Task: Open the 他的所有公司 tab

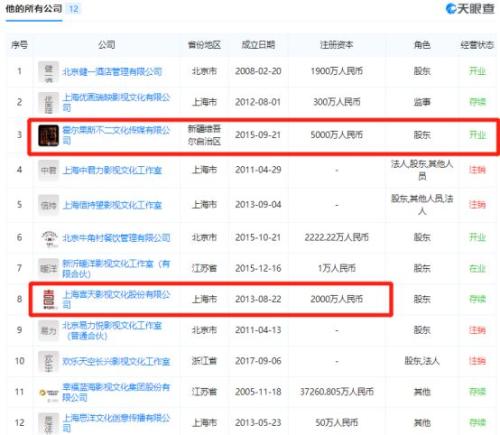Action: pos(34,9)
